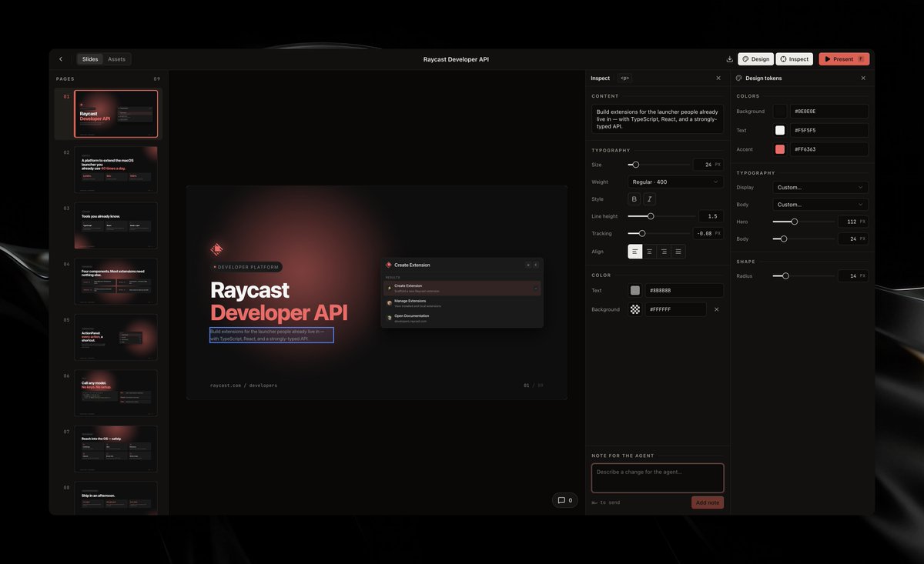
Task: Open the Text token white swatch
Action: (780, 130)
